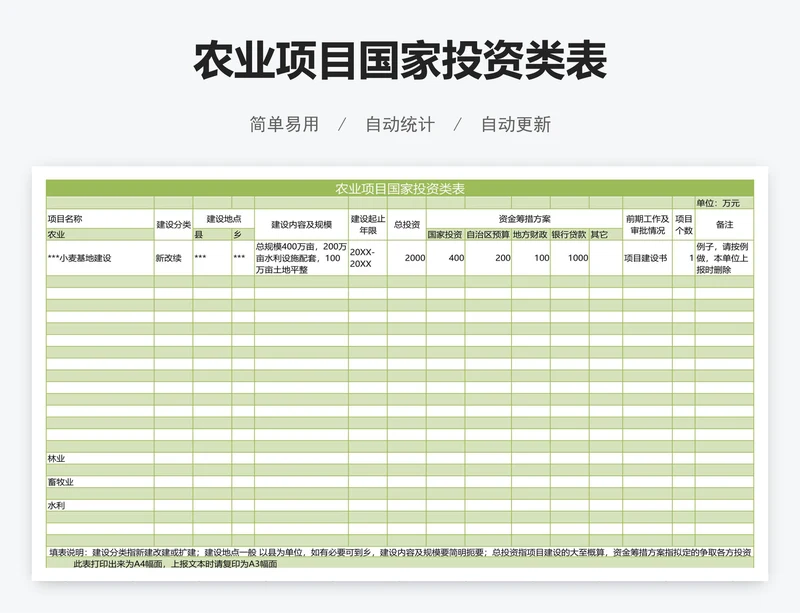Click the 简单易用 tagline
The height and width of the screenshot is (613, 800).
click(284, 125)
